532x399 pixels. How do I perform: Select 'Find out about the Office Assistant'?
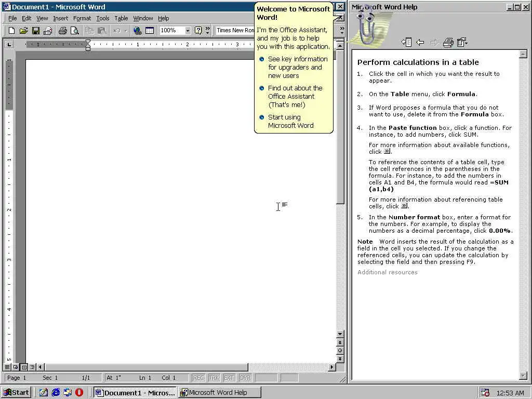[x=295, y=96]
